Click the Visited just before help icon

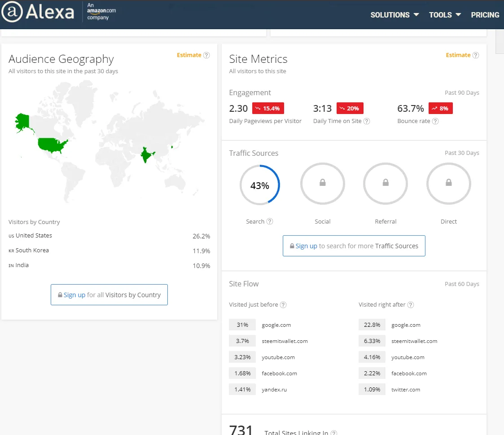(283, 305)
